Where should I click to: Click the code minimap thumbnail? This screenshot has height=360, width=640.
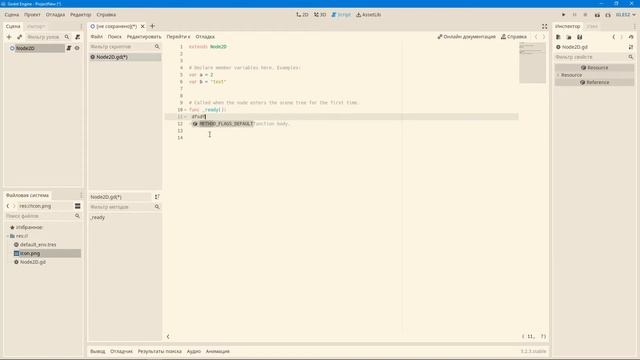(x=532, y=62)
